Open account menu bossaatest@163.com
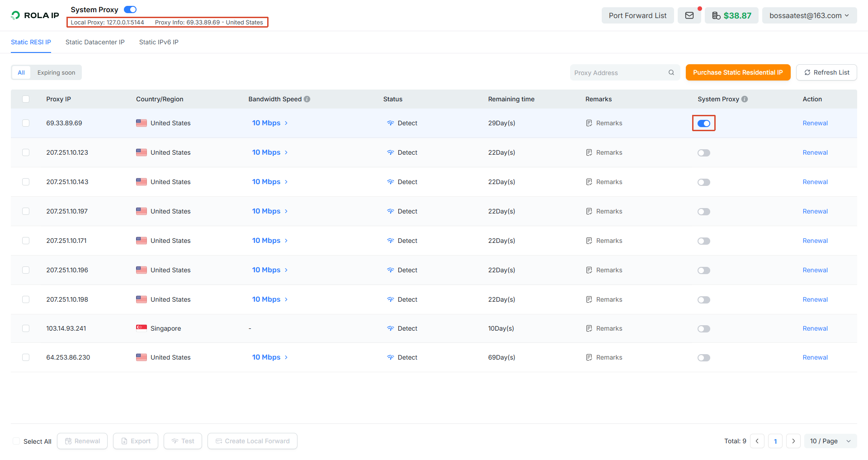868x460 pixels. click(x=809, y=15)
